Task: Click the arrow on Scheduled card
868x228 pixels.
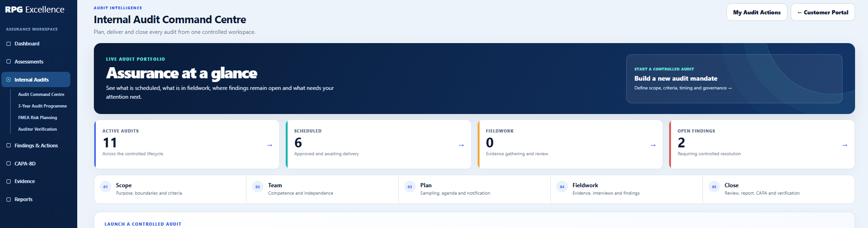Action: (461, 145)
